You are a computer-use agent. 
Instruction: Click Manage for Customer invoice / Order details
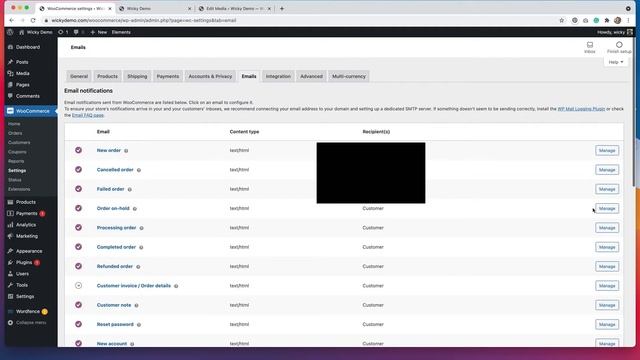[607, 286]
